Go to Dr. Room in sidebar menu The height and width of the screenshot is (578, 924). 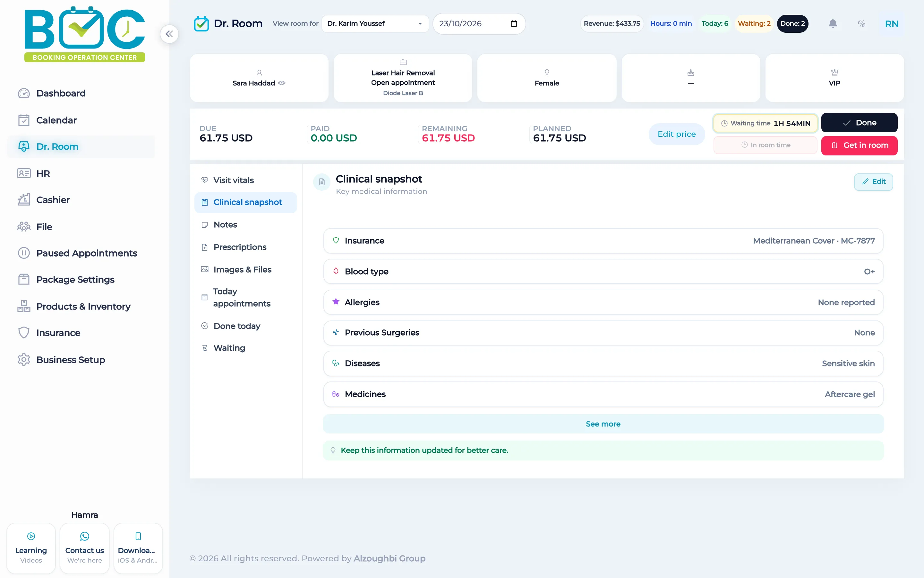click(x=81, y=146)
